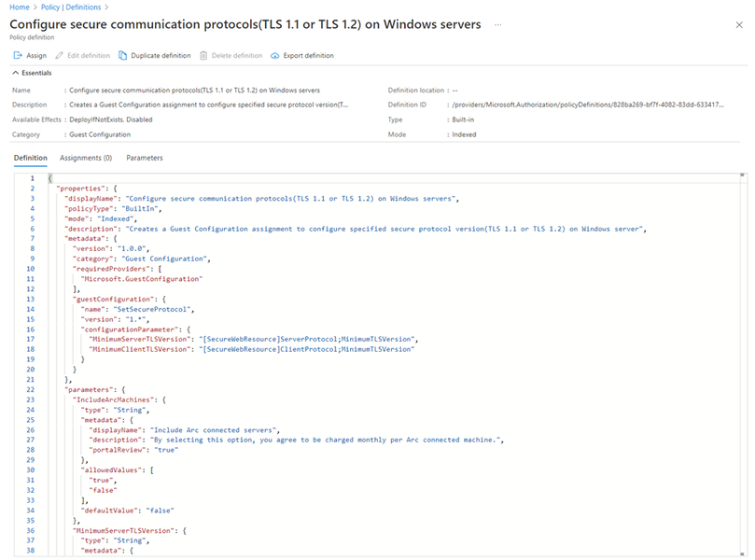755x560 pixels.
Task: Click line number 22 in editor gutter
Action: tap(32, 388)
